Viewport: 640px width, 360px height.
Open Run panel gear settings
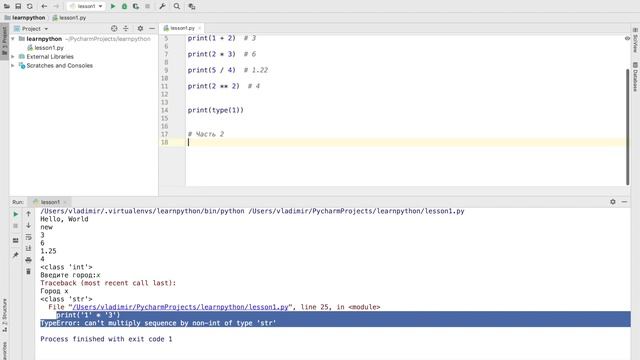(x=613, y=202)
